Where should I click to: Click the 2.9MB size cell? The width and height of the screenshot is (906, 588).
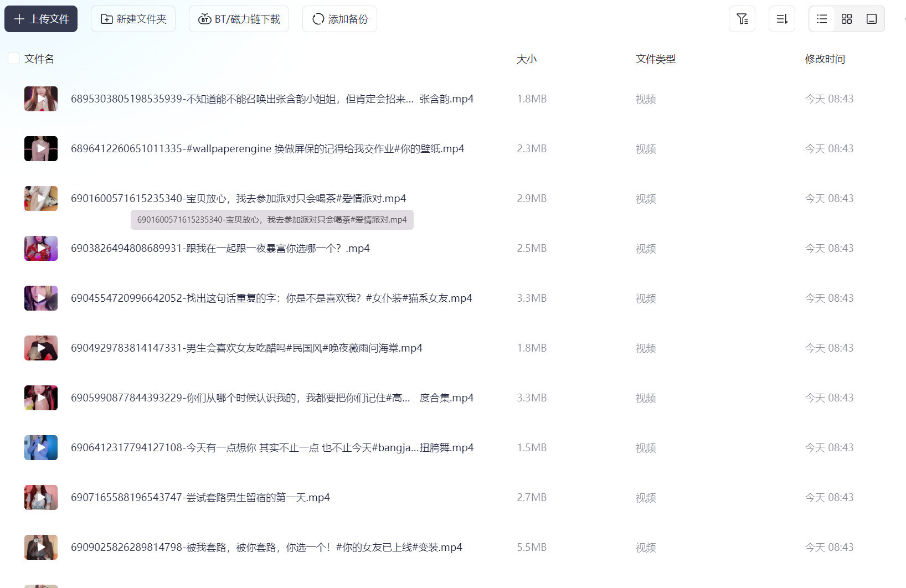coord(532,198)
